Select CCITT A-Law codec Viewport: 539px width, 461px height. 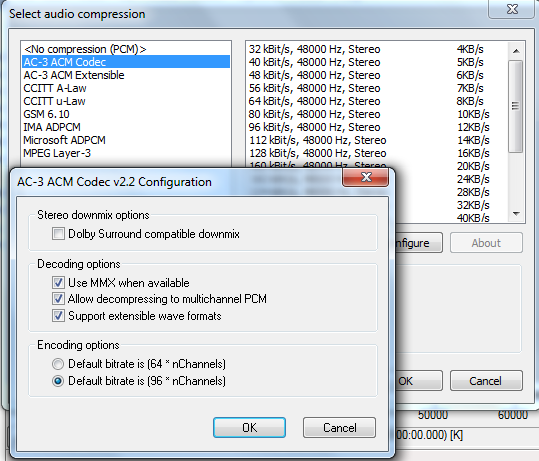126,88
